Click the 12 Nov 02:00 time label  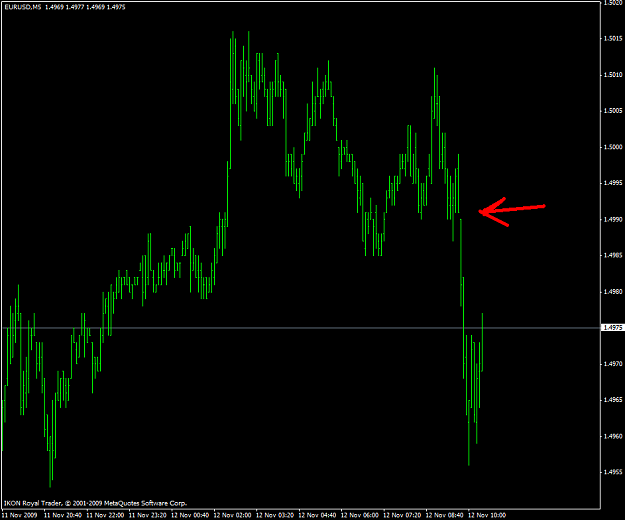point(233,515)
